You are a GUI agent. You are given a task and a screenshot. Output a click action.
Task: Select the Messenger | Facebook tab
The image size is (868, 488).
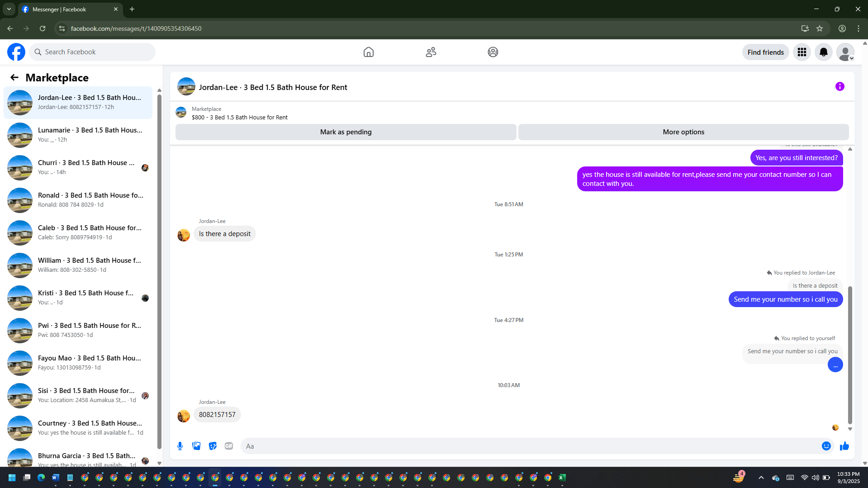pos(70,9)
